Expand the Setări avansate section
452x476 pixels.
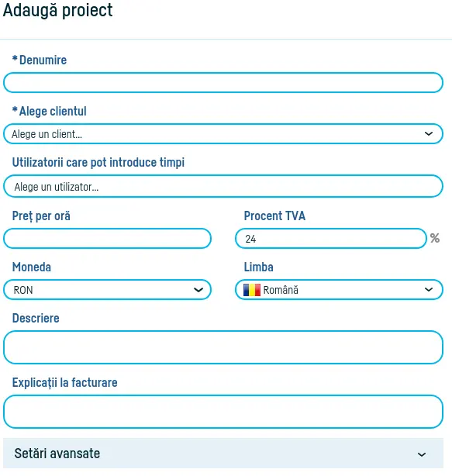(223, 454)
